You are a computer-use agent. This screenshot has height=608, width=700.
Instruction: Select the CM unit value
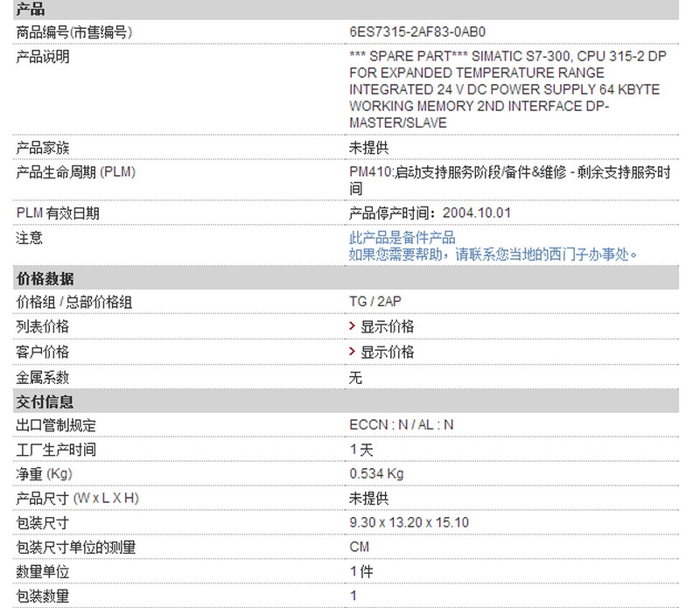pos(359,547)
